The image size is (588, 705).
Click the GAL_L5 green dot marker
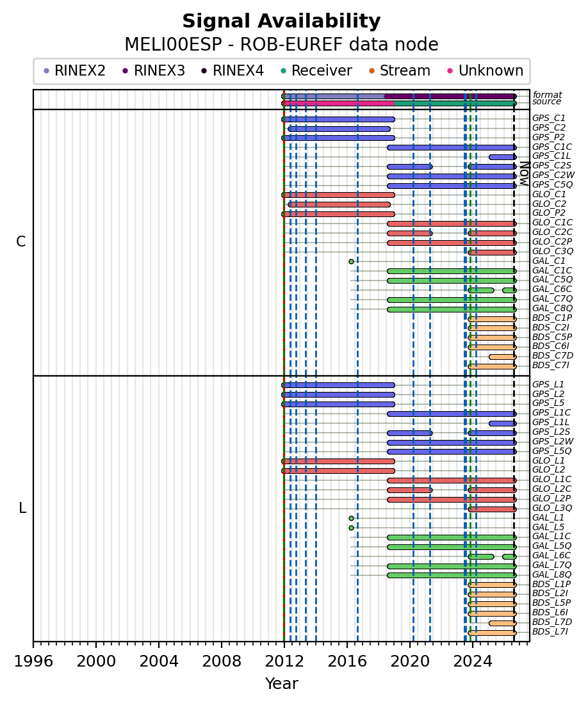point(352,528)
